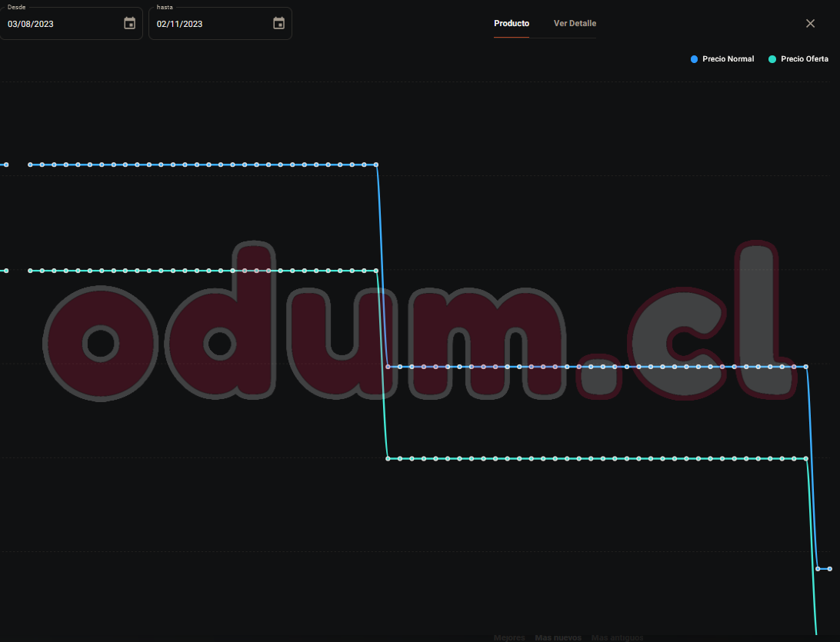Click first Precio Normal point after first drop
Screen dimensions: 840x642
coord(388,367)
